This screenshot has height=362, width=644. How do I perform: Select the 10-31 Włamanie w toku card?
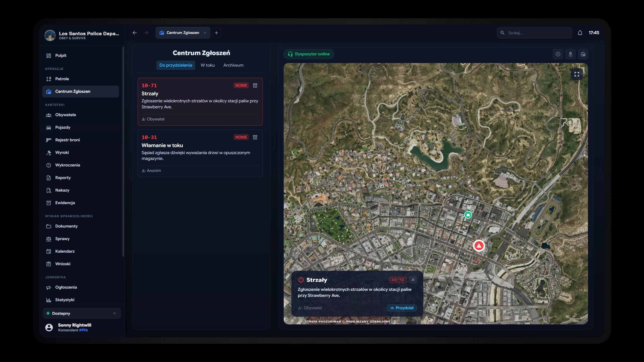pyautogui.click(x=200, y=153)
